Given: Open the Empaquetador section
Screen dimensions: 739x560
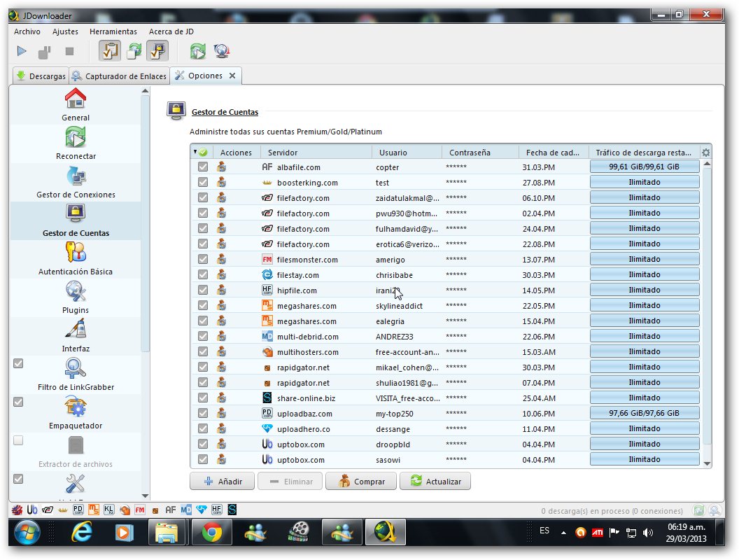Looking at the screenshot, I should click(x=76, y=414).
